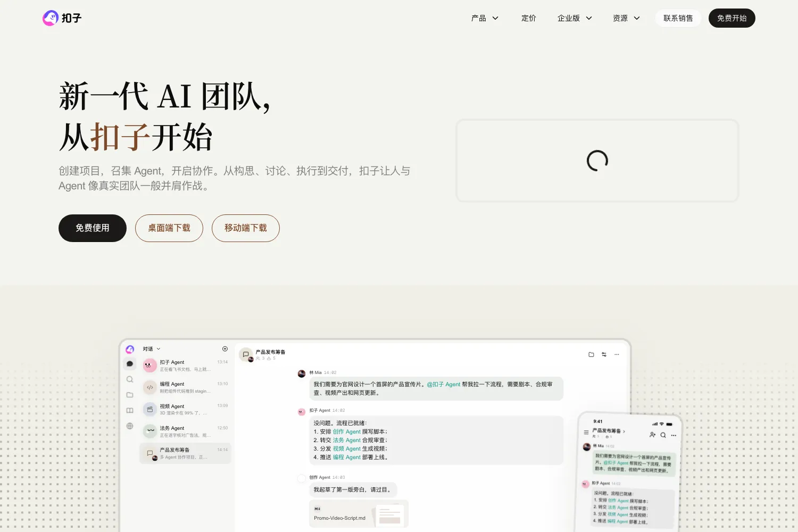
Task: Open the Promo-Video-Script.md attachment
Action: pyautogui.click(x=359, y=514)
